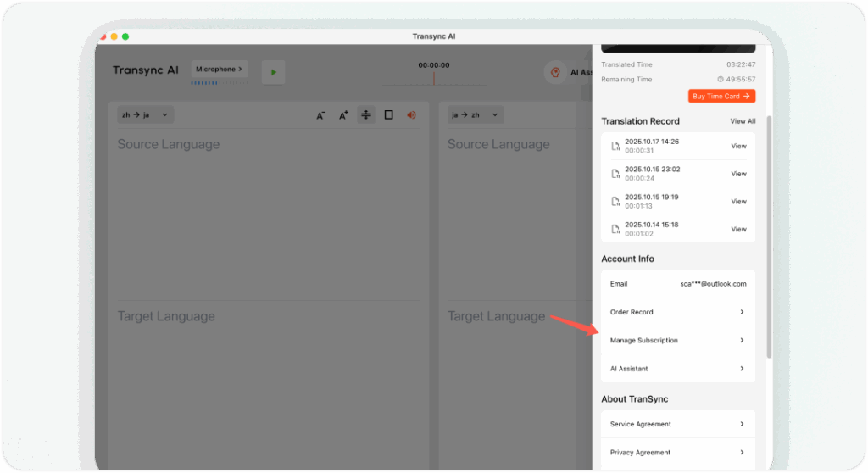Click View All translation records
This screenshot has width=868, height=473.
743,121
